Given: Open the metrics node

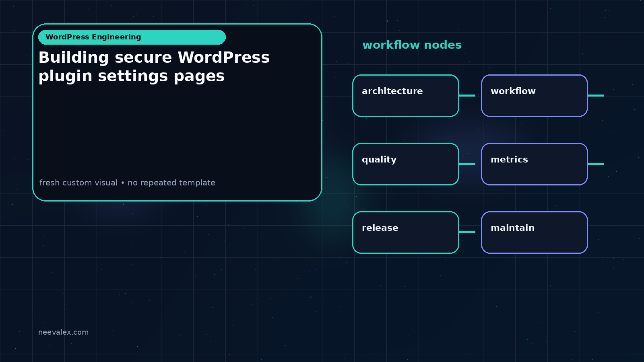Looking at the screenshot, I should (x=535, y=164).
